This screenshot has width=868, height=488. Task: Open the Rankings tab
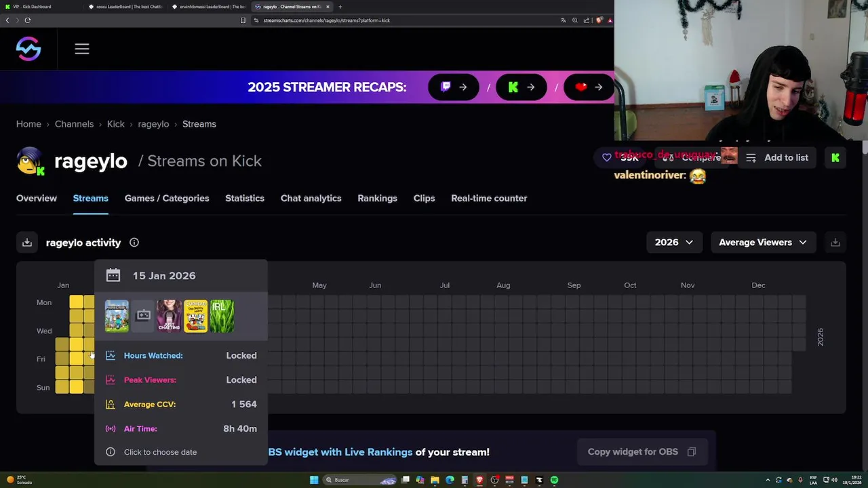click(x=377, y=199)
